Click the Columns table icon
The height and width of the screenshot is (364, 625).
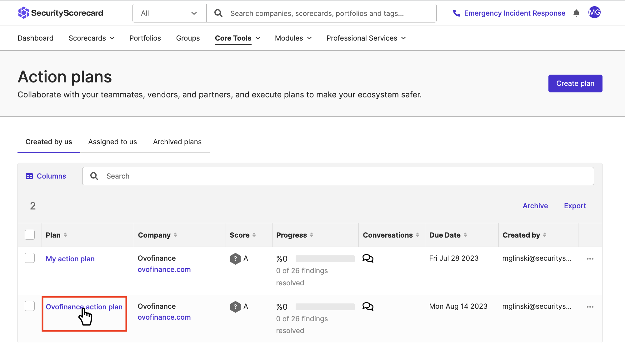[x=29, y=176]
